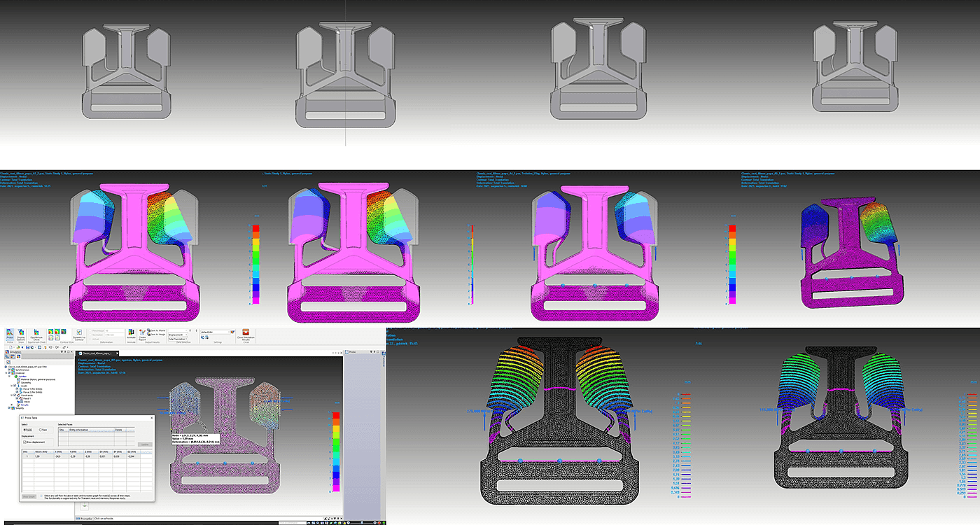Click the third Simulation pane tab icon
The image size is (980, 525).
point(18,356)
